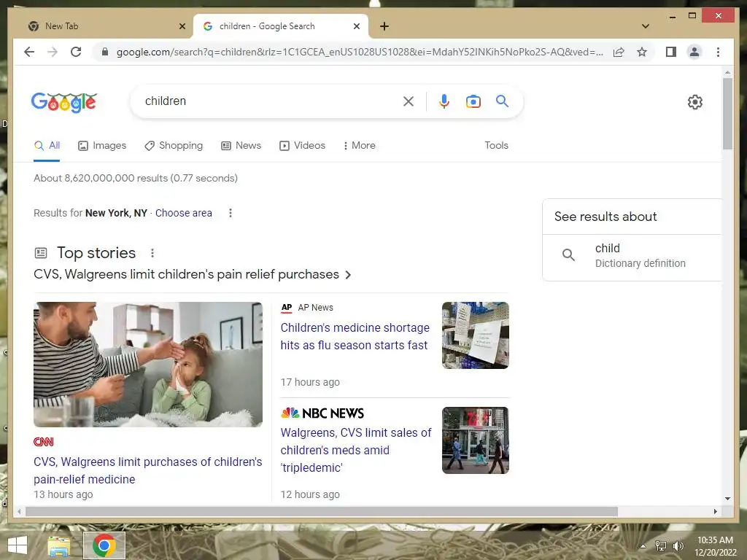Image resolution: width=747 pixels, height=560 pixels.
Task: Open a new tab with plus
Action: (x=384, y=26)
